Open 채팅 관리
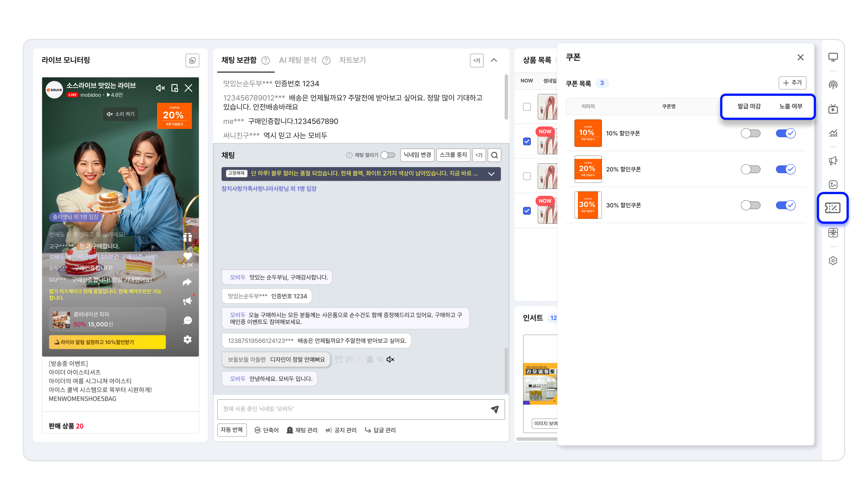 pos(302,430)
